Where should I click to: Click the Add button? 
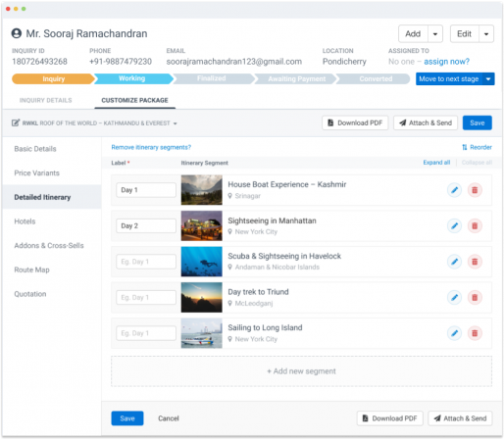(x=413, y=34)
